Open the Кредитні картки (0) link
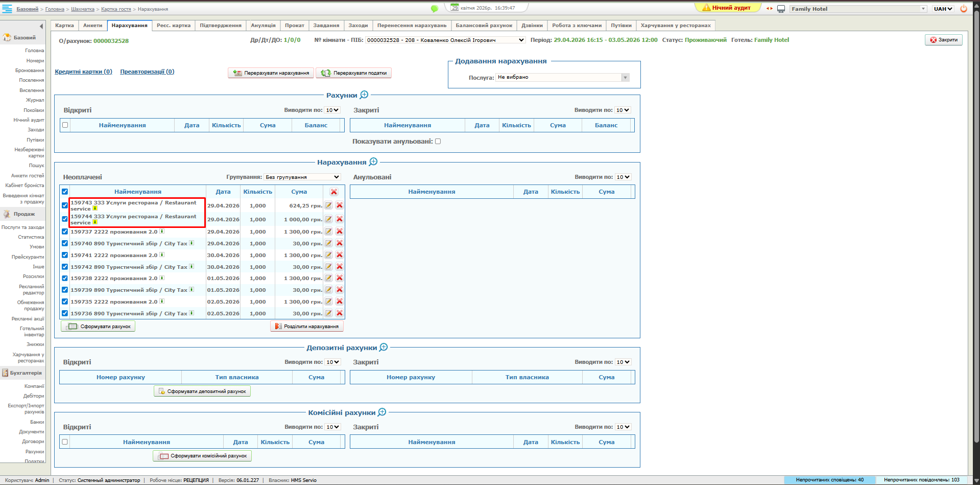980x485 pixels. 83,72
